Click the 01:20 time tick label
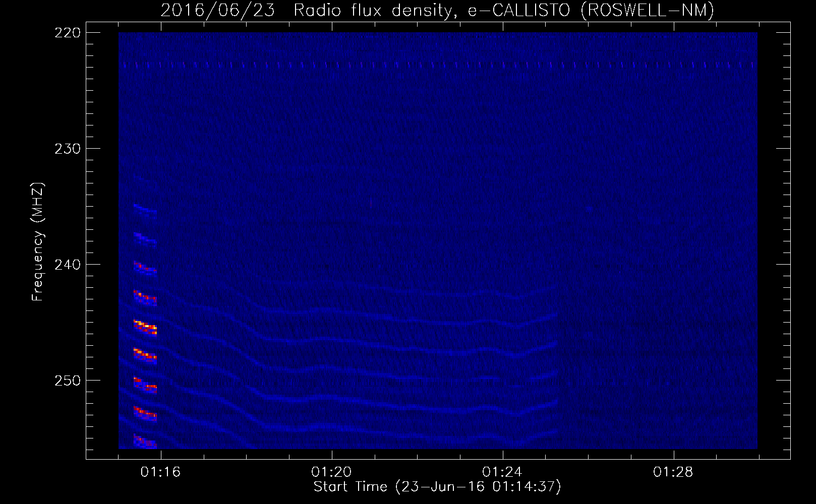 331,472
